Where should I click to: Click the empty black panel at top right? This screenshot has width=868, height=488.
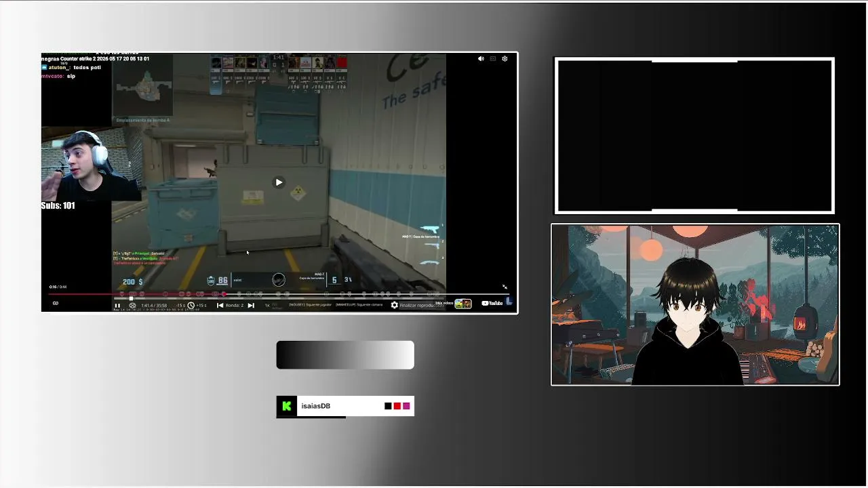[x=694, y=136]
